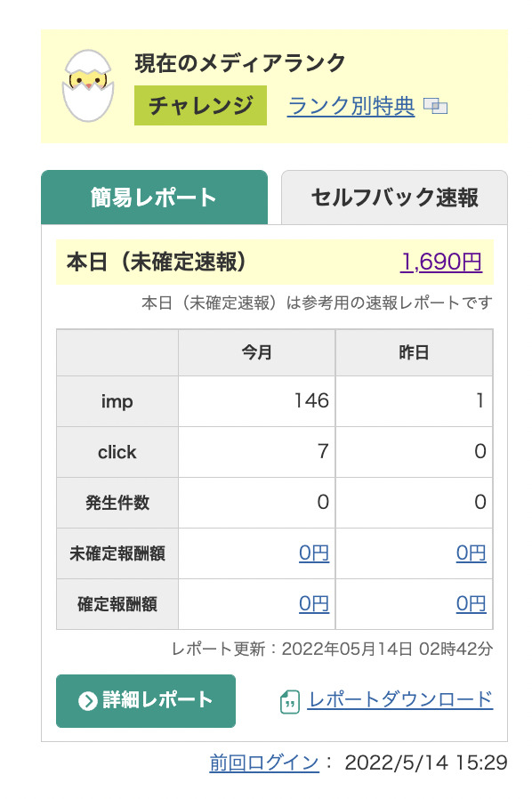The width and height of the screenshot is (532, 799).
Task: Open this month's 未確定報酬額 0円 link
Action: [x=314, y=553]
